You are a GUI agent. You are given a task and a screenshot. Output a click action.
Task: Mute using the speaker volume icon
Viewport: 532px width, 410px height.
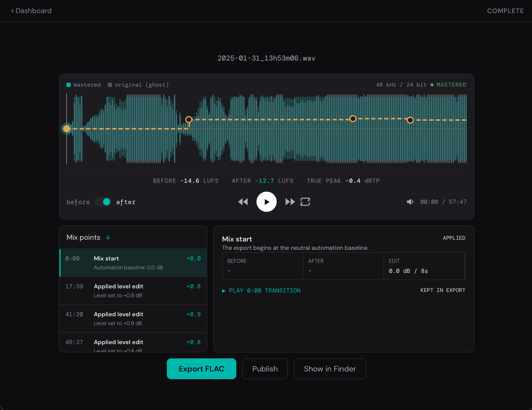click(x=410, y=202)
